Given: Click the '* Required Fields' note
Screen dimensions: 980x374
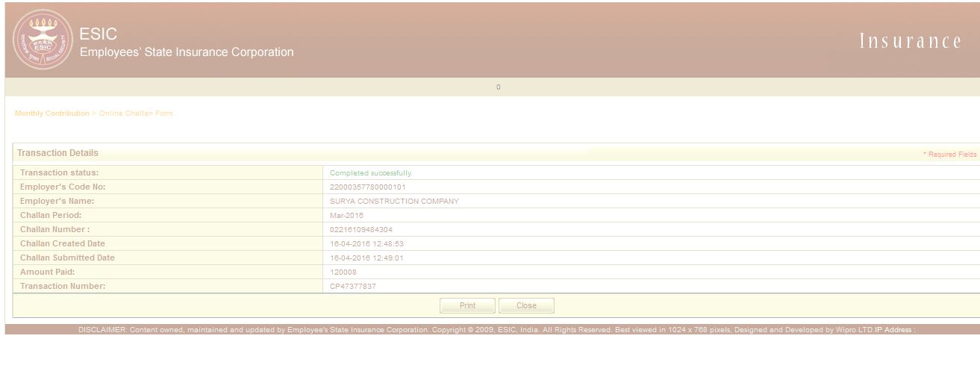Looking at the screenshot, I should pos(949,155).
